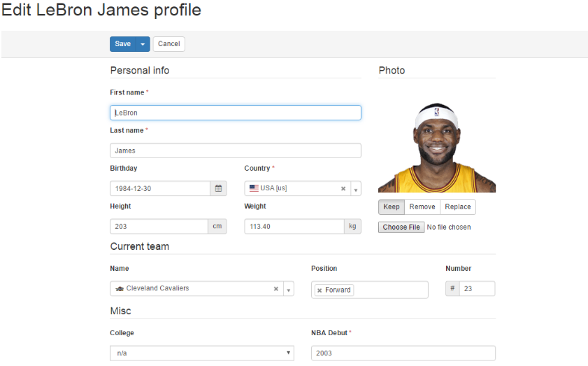Viewport: 588px width, 366px height.
Task: Click the Cleveland Cavaliers team logo
Action: (120, 288)
